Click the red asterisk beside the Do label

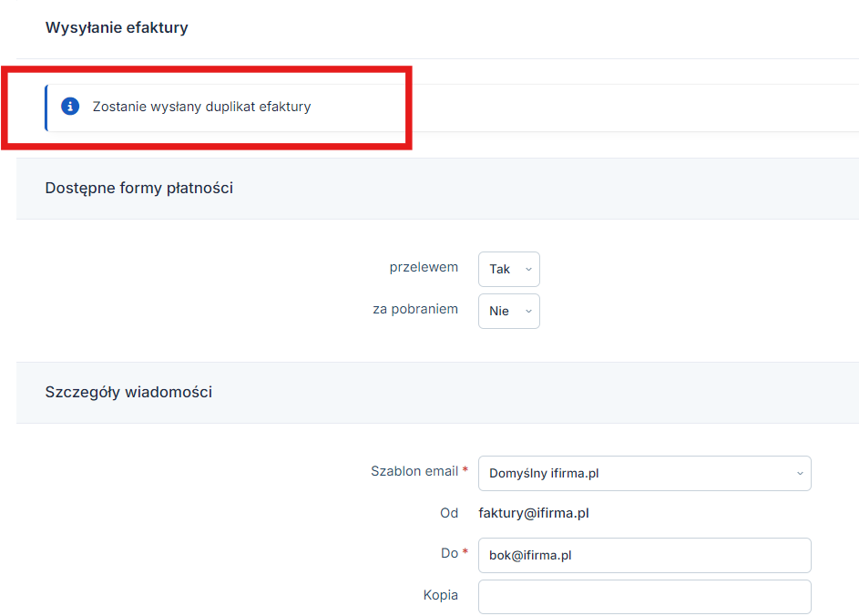465,550
